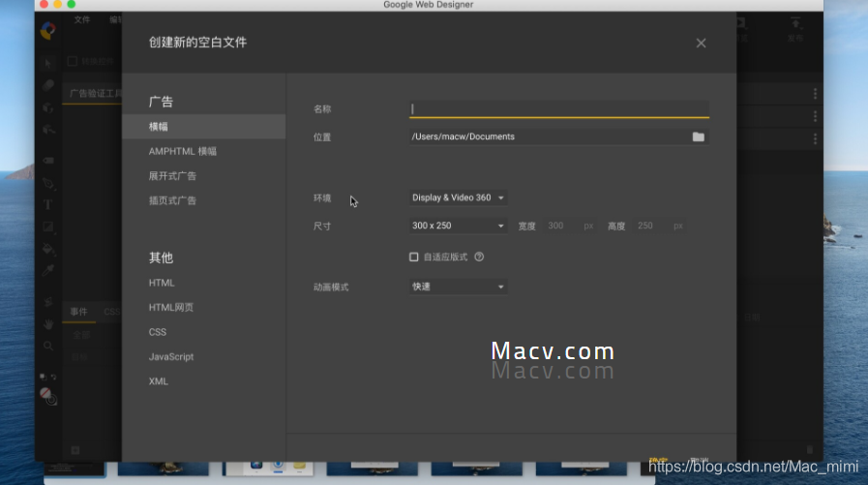Click the swap colors arrow icon
This screenshot has width=868, height=485.
(53, 377)
